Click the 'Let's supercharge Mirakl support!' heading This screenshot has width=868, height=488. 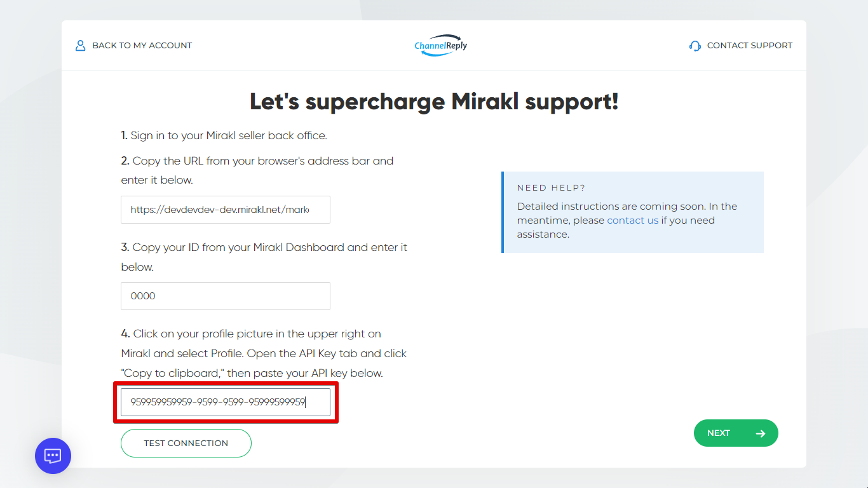click(x=434, y=102)
